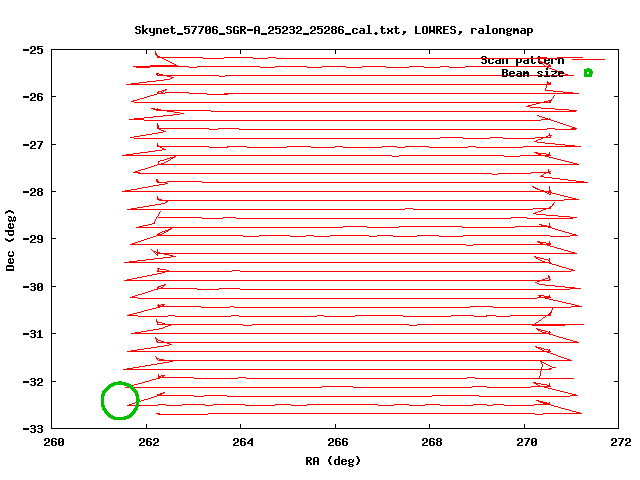640x480 pixels.
Task: Select the 'Beam size' legend label
Action: (x=533, y=73)
